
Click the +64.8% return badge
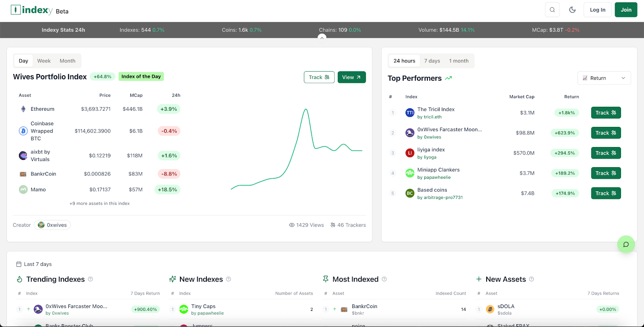click(102, 77)
